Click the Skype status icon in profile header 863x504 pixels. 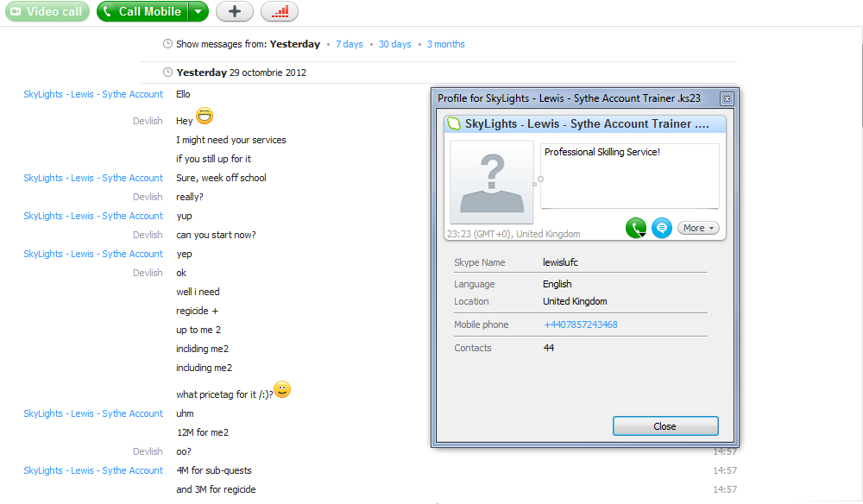454,123
